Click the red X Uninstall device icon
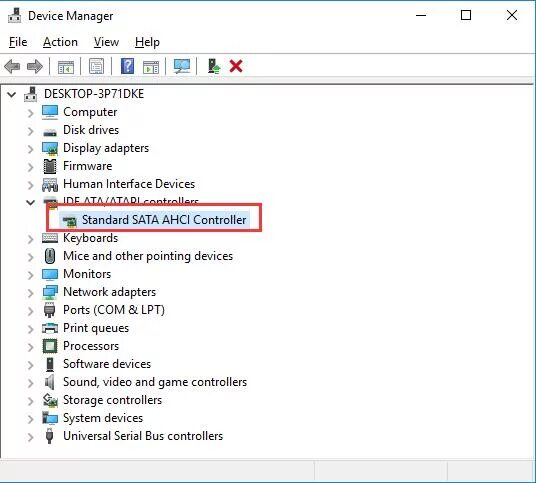Screen dimensions: 536x483 [x=236, y=66]
